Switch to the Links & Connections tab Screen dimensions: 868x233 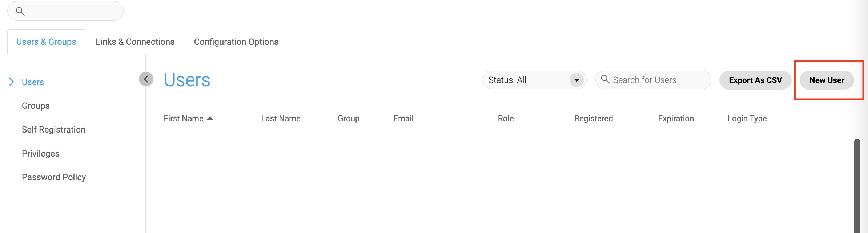(x=135, y=42)
